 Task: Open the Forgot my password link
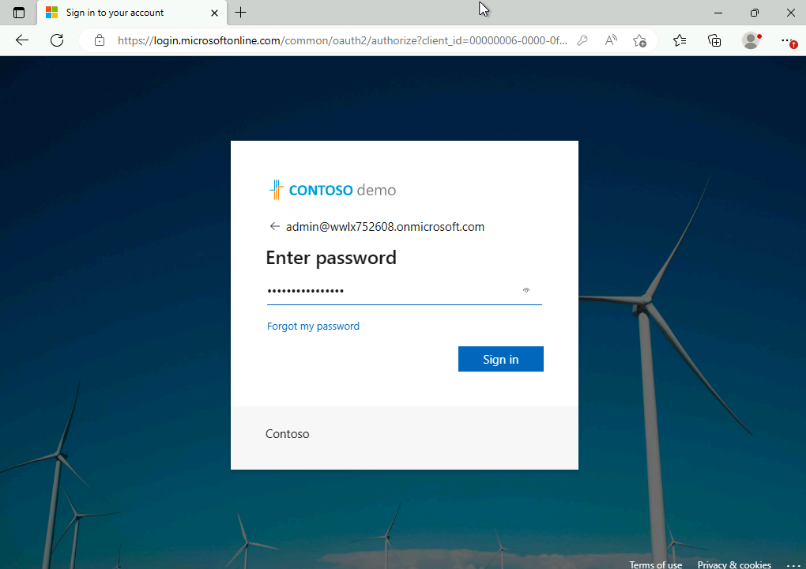313,326
